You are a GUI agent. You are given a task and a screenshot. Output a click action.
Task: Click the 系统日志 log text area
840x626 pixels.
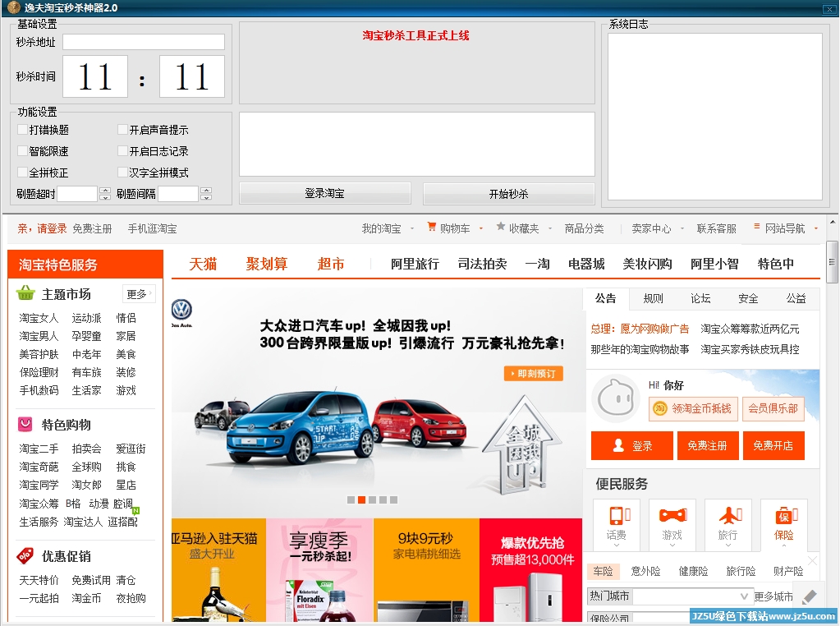pyautogui.click(x=715, y=117)
